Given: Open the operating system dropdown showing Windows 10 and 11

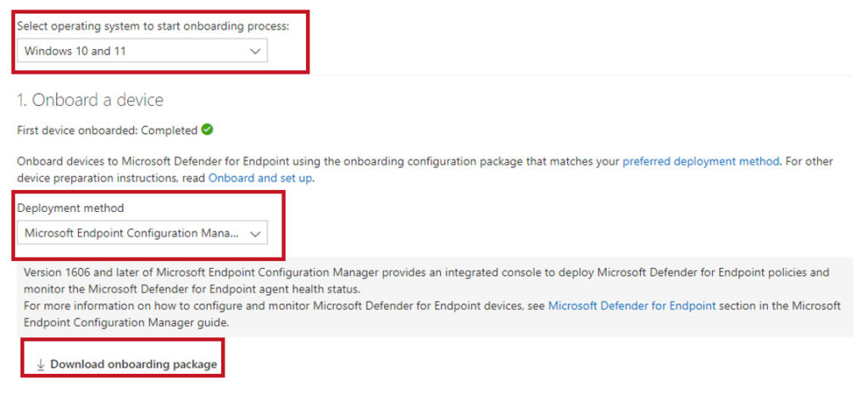Looking at the screenshot, I should pyautogui.click(x=142, y=51).
